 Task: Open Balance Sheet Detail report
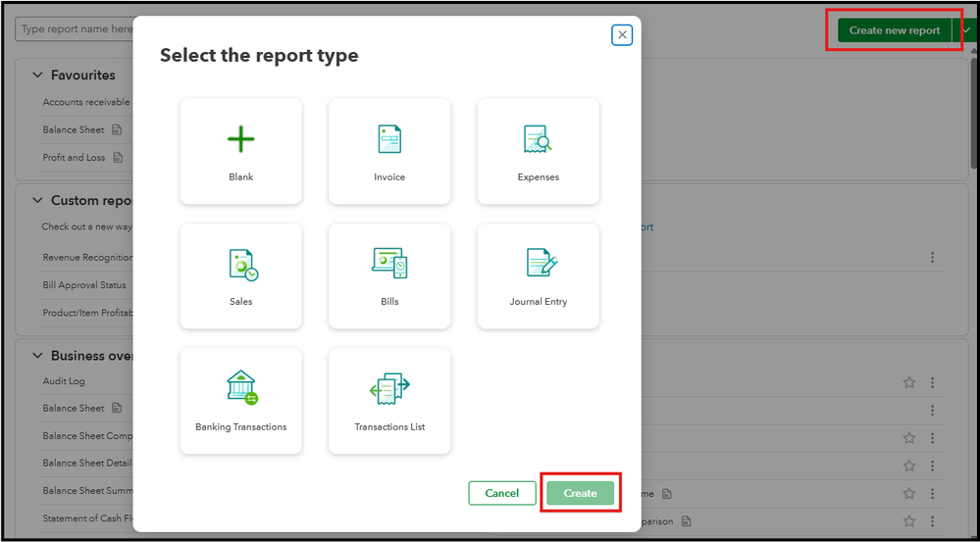(x=87, y=464)
